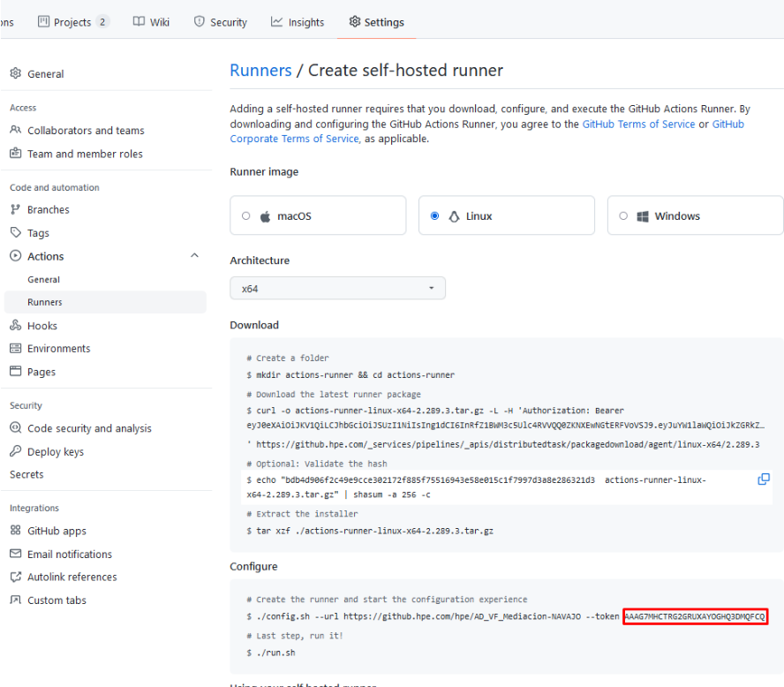Open the Projects tab

coord(73,22)
